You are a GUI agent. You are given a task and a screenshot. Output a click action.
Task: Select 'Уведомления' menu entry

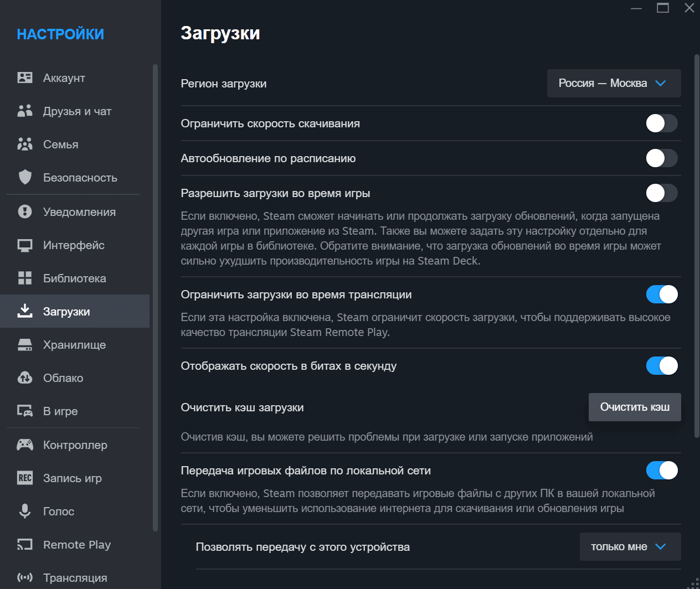75,212
